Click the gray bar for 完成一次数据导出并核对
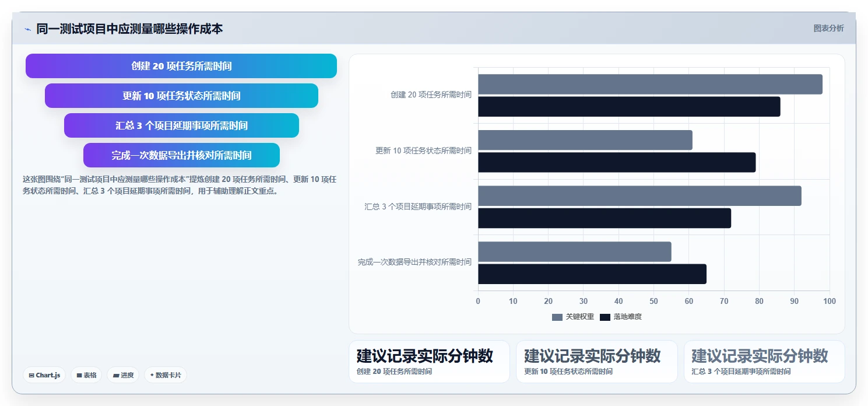Viewport: 868px width, 406px height. point(575,251)
